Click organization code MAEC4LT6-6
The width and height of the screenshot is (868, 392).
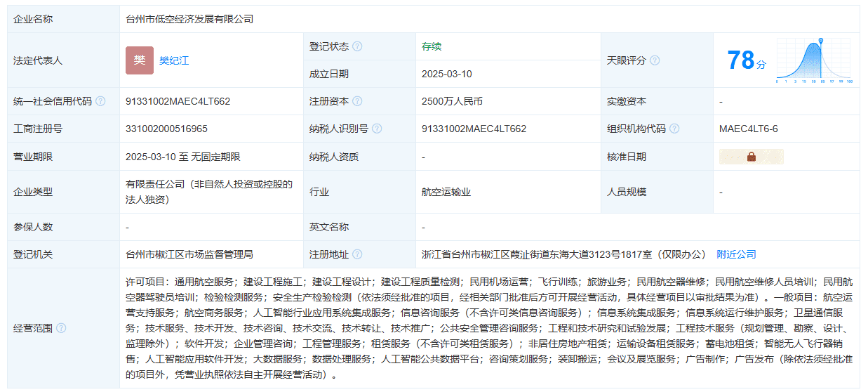(x=749, y=129)
